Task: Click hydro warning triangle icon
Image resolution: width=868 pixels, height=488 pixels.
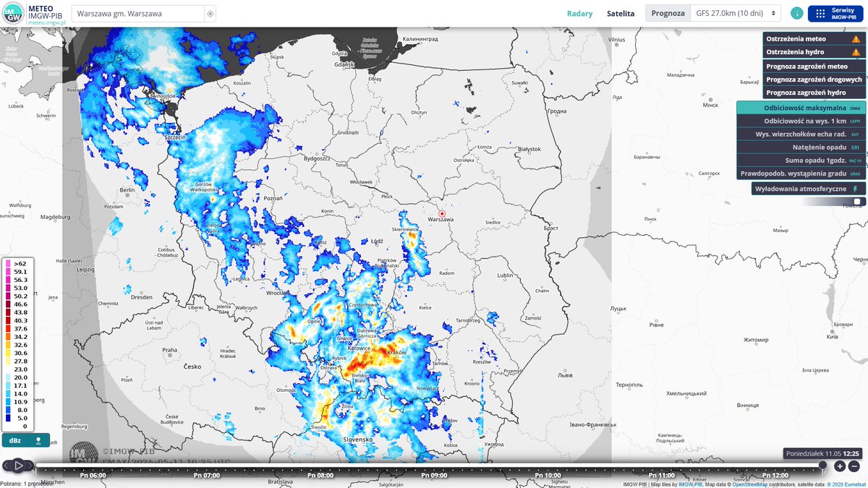Action: point(856,52)
